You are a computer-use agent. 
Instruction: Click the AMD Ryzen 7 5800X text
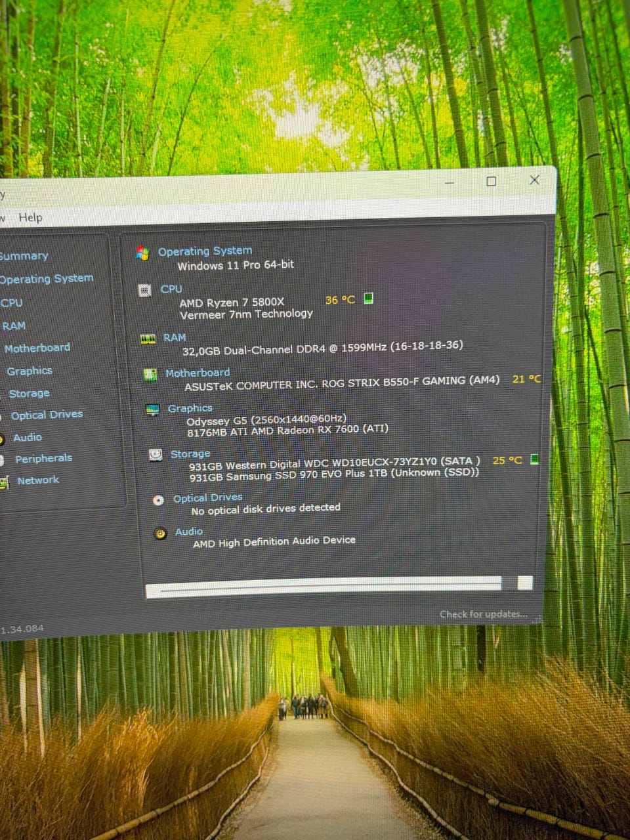coord(232,303)
